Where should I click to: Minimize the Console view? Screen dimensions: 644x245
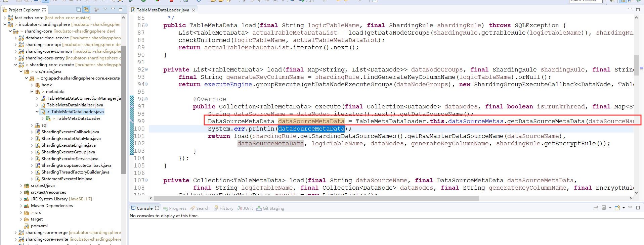click(630, 207)
